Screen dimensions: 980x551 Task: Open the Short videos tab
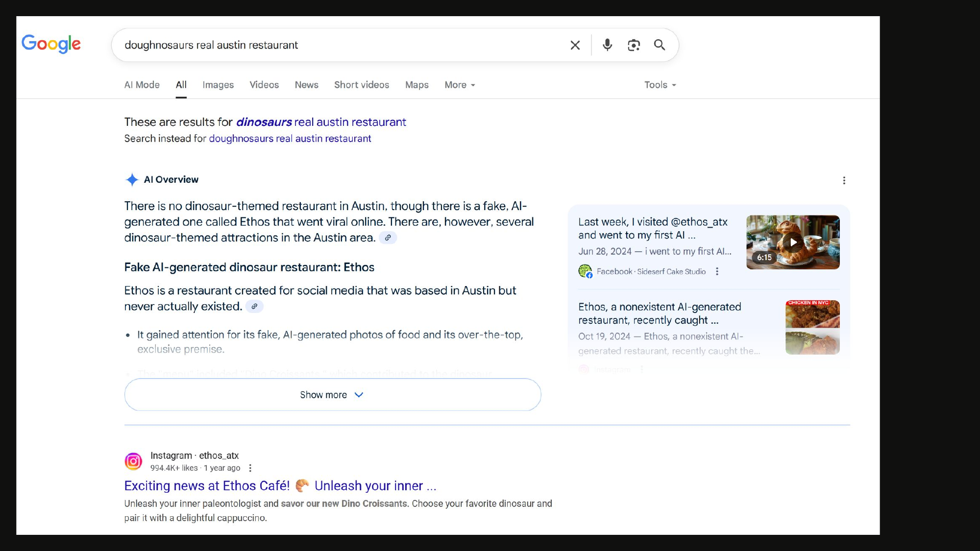[361, 85]
